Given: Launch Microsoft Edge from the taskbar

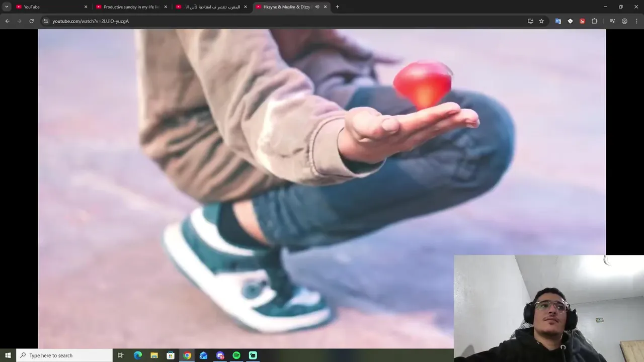Looking at the screenshot, I should [137, 355].
